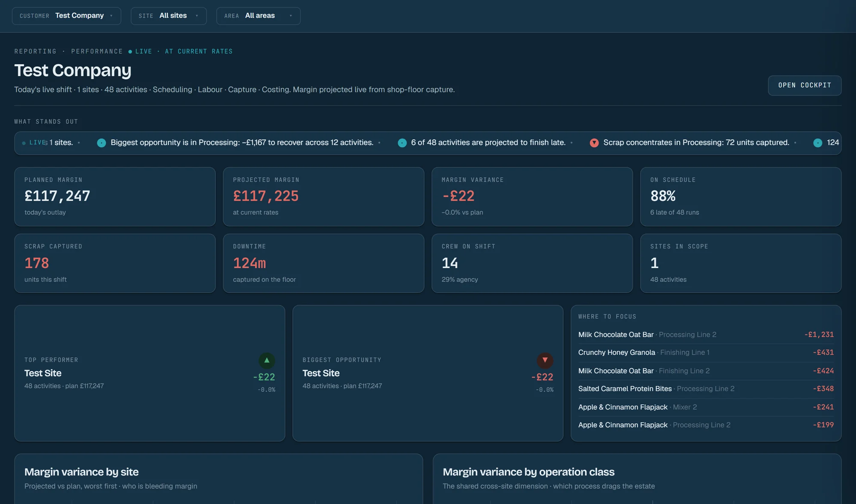Open Milk Chocolate Oat Bar Finishing Line 2 row

[706, 371]
